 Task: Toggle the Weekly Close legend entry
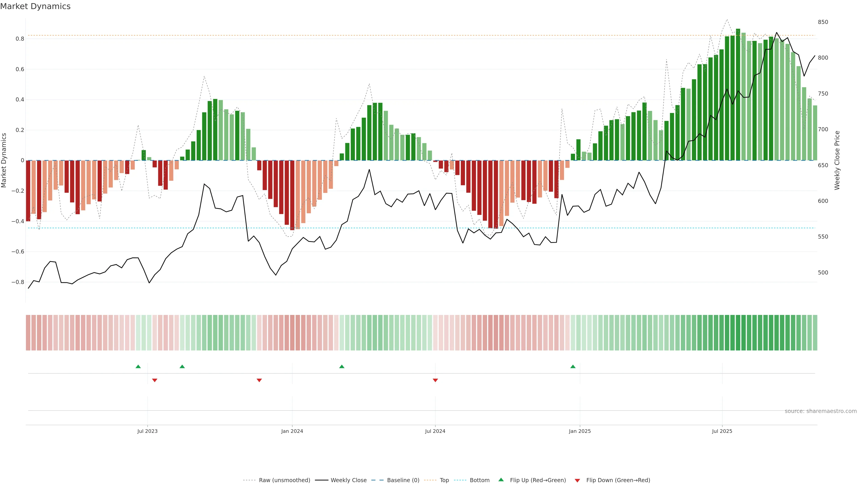pos(348,480)
